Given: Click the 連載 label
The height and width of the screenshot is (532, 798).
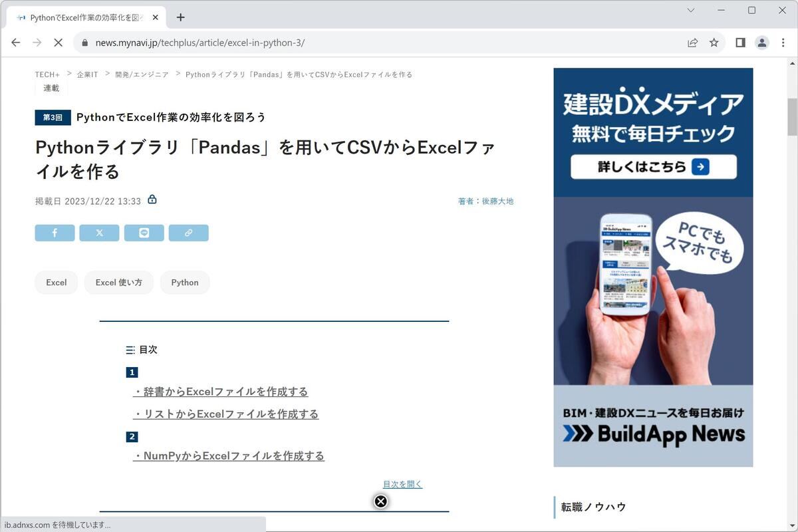Looking at the screenshot, I should pyautogui.click(x=51, y=88).
